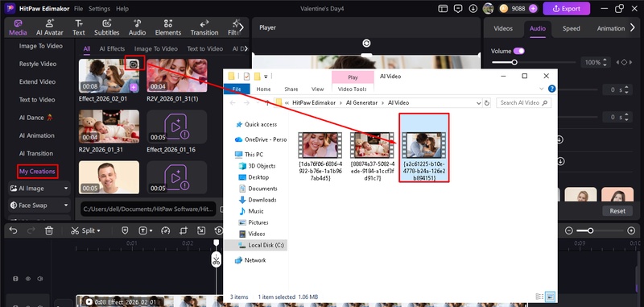Open the Help menu
The width and height of the screenshot is (644, 307).
click(122, 9)
